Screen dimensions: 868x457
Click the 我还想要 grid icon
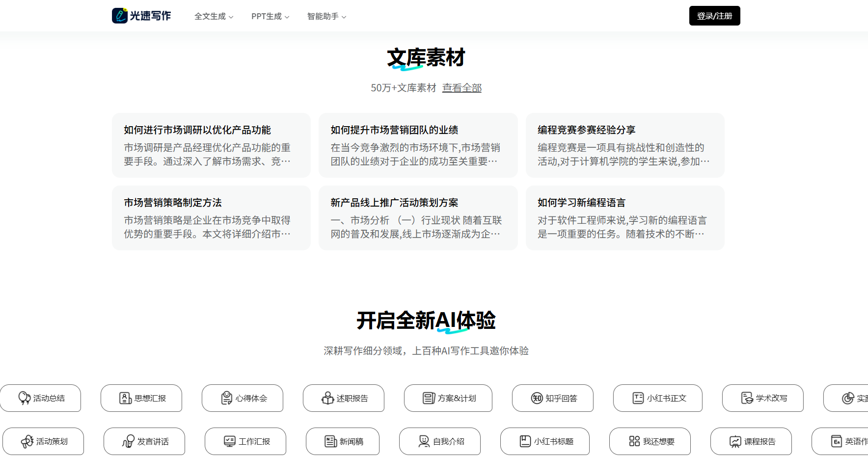[x=634, y=441]
